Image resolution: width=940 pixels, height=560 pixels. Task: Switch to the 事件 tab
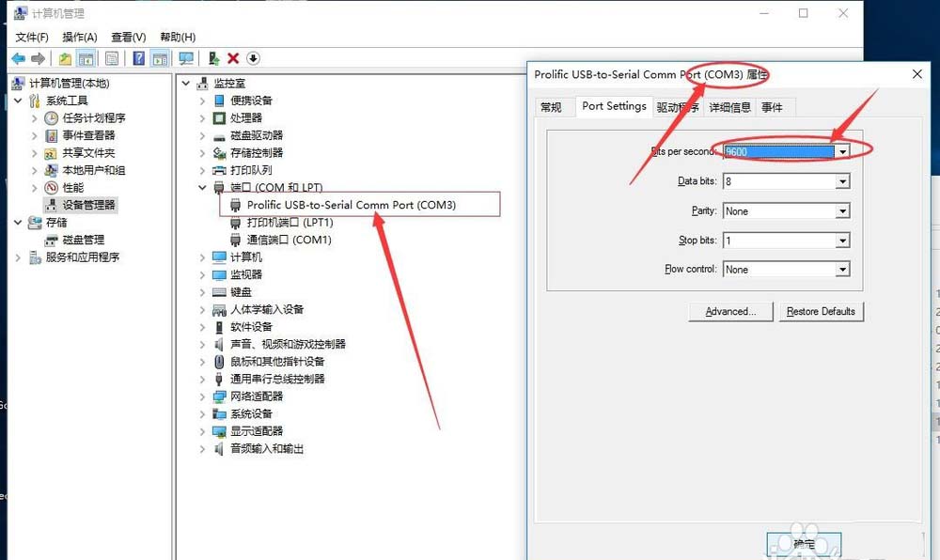coord(772,107)
